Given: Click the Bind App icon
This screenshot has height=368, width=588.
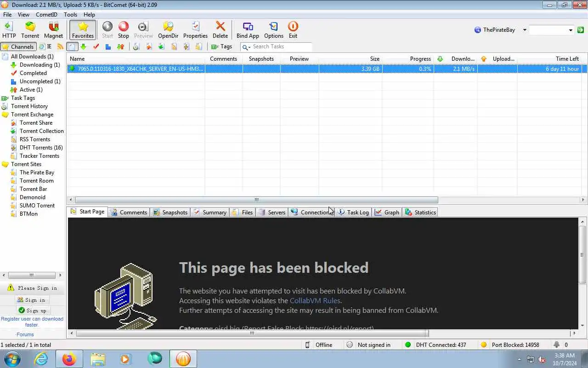Looking at the screenshot, I should (x=248, y=30).
